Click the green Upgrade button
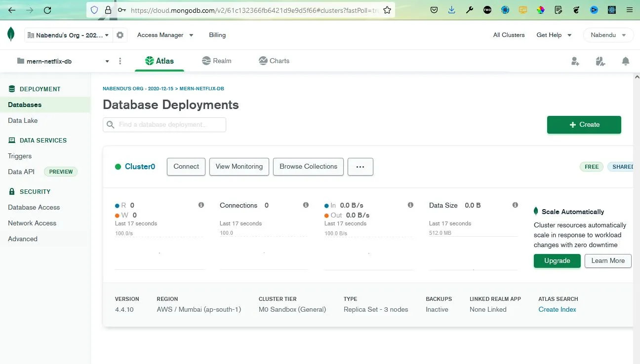This screenshot has height=364, width=640. 557,261
